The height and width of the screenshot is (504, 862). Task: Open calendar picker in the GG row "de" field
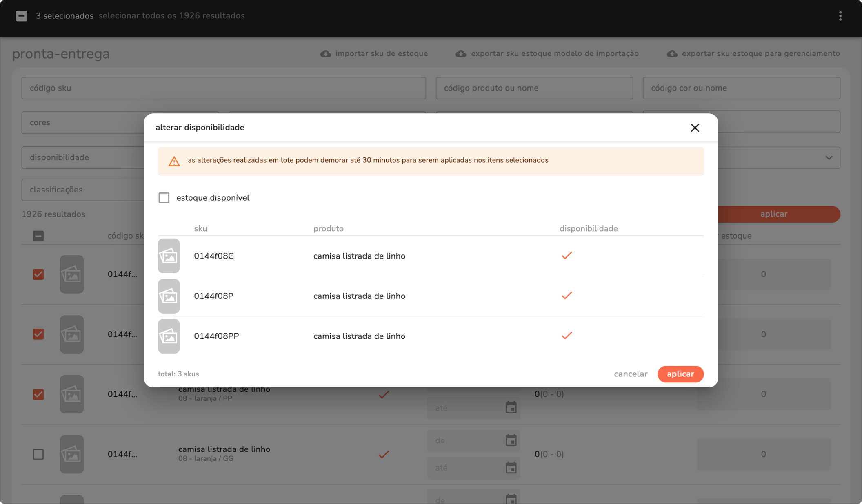pos(511,440)
